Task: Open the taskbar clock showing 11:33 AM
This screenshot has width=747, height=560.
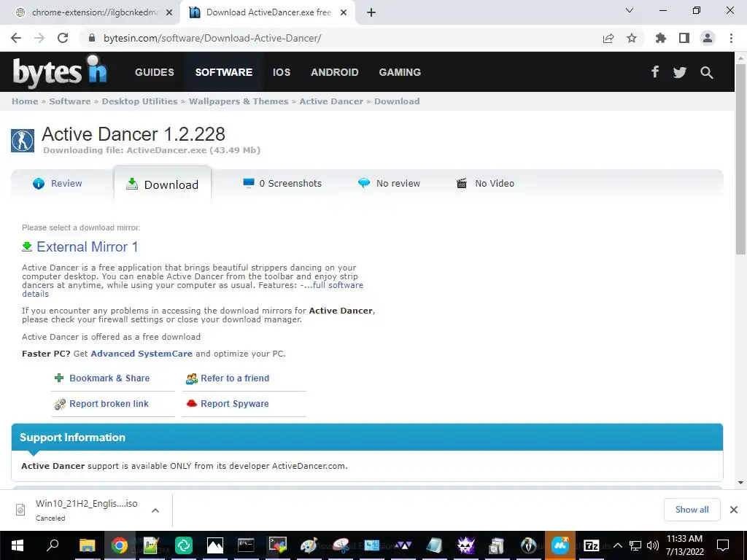Action: (x=684, y=545)
